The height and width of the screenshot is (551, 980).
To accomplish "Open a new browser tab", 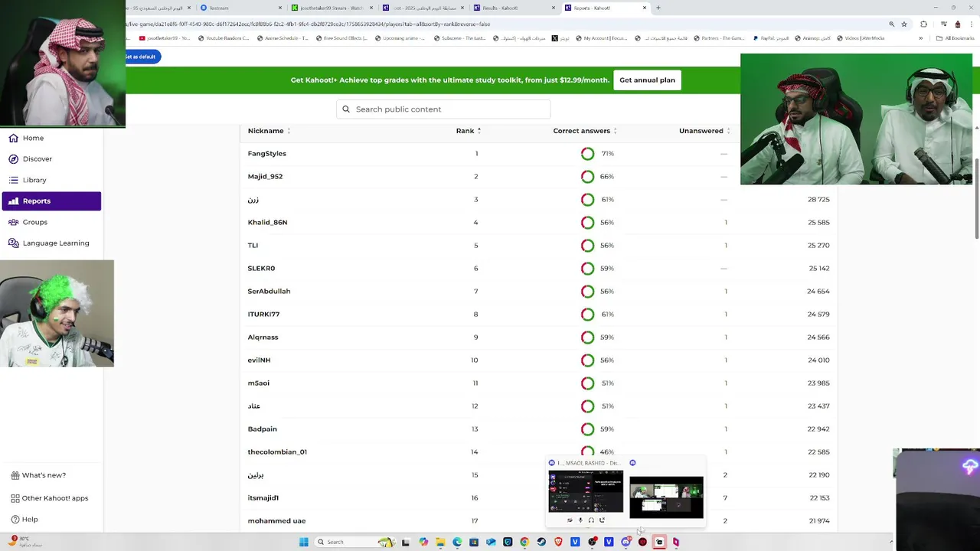I will 658,8.
